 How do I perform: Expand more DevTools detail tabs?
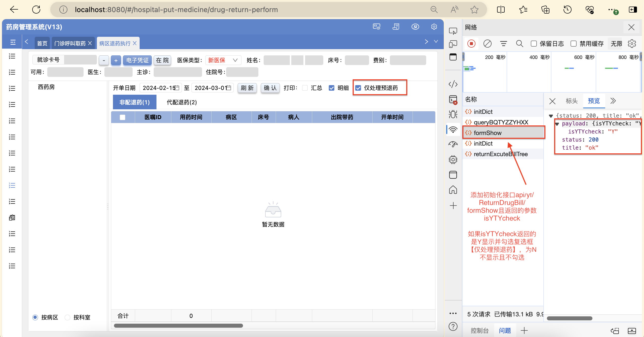[x=613, y=101]
